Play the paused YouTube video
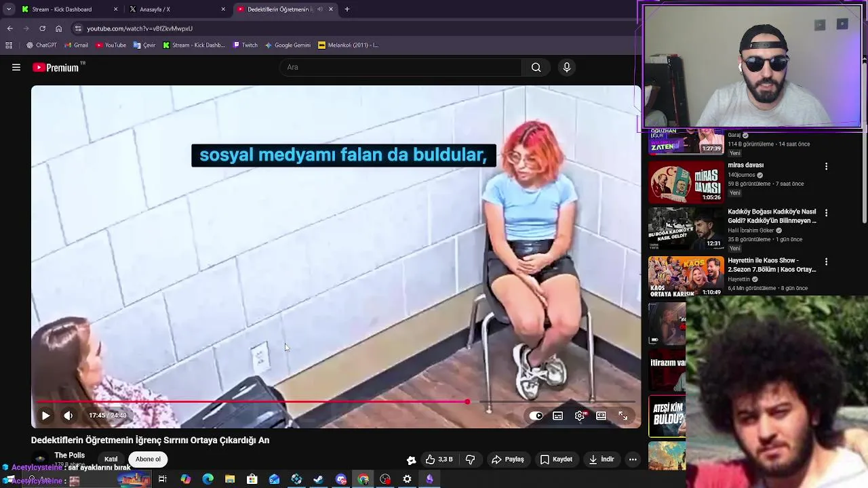 [45, 415]
